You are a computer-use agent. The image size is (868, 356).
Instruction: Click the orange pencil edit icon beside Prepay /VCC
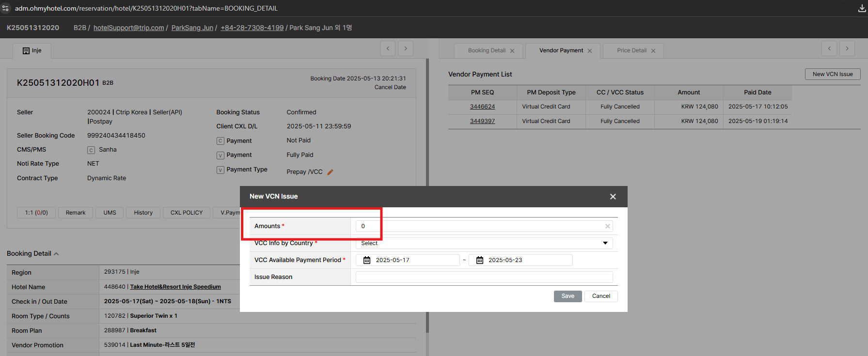(x=330, y=172)
